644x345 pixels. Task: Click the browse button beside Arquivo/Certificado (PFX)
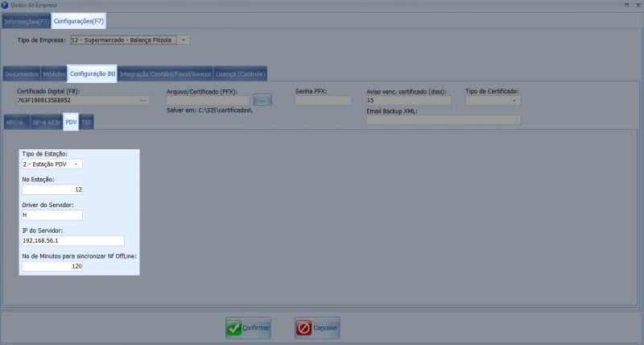263,100
